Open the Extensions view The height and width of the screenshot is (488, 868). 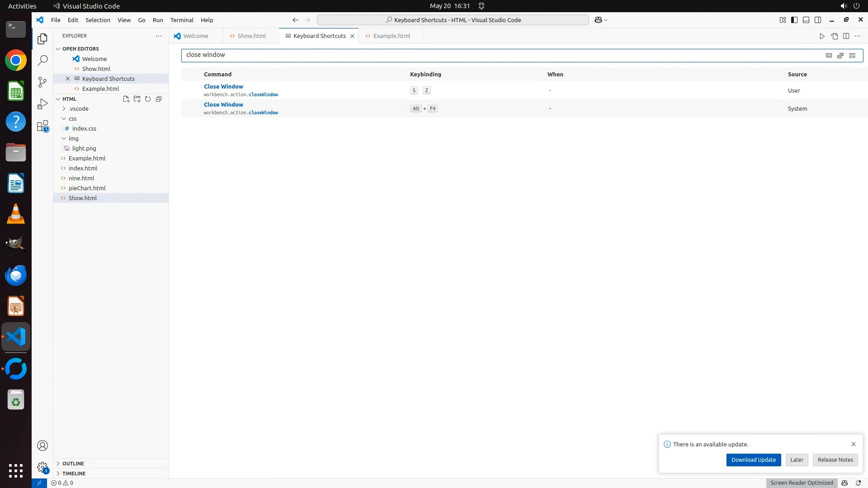point(42,126)
